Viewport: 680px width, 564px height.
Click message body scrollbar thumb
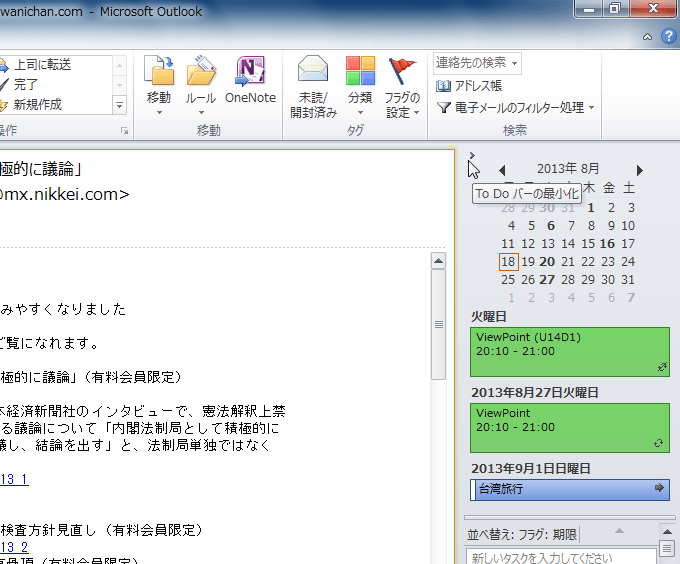coord(439,324)
